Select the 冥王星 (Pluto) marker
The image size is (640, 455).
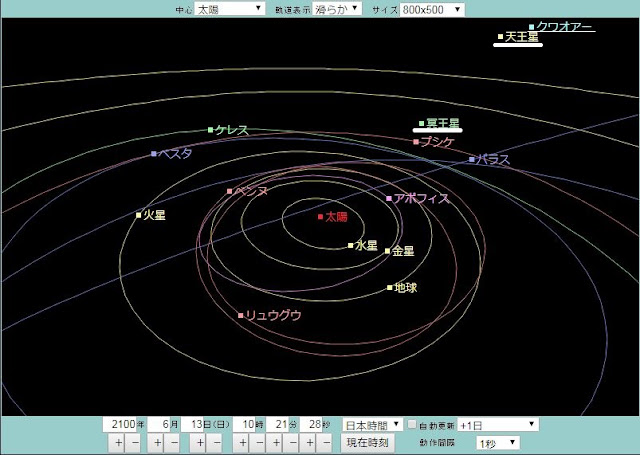click(x=422, y=123)
